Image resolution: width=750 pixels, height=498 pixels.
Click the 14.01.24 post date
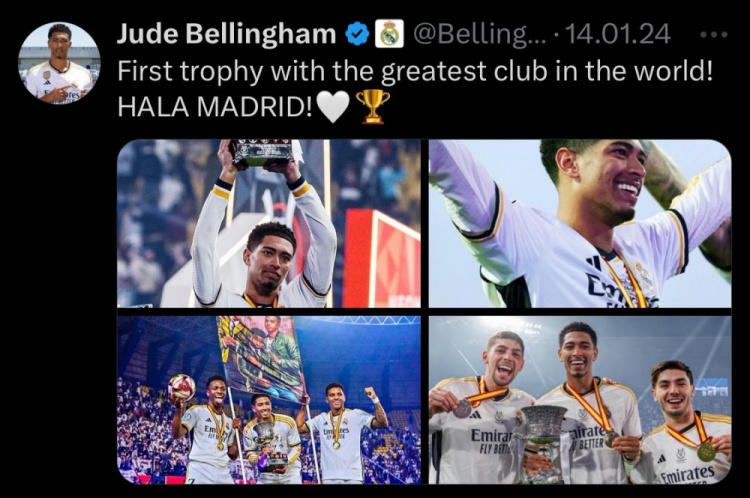pyautogui.click(x=618, y=34)
